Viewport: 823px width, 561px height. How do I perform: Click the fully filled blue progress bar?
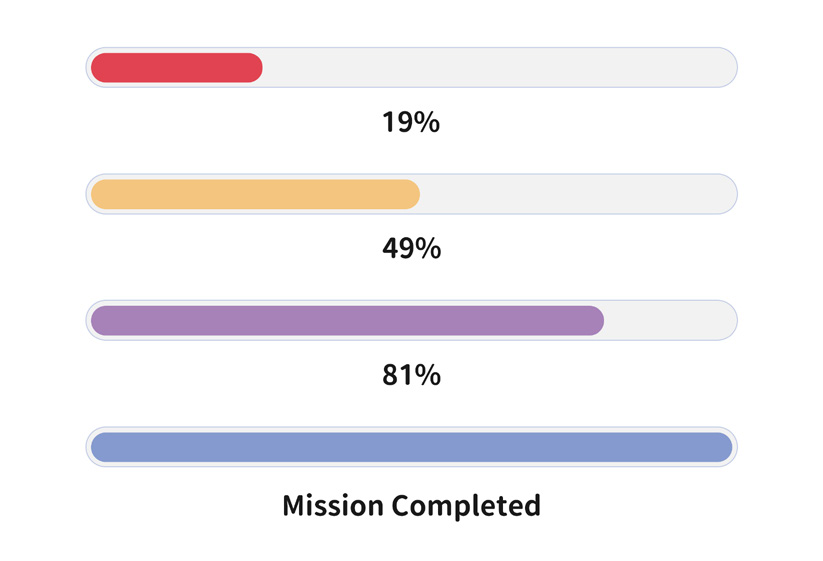pos(411,447)
